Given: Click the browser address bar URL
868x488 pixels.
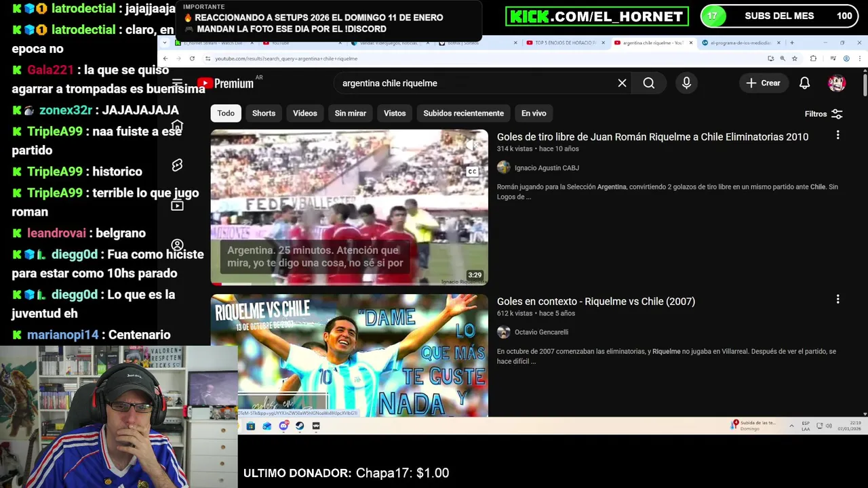Looking at the screenshot, I should 286,59.
